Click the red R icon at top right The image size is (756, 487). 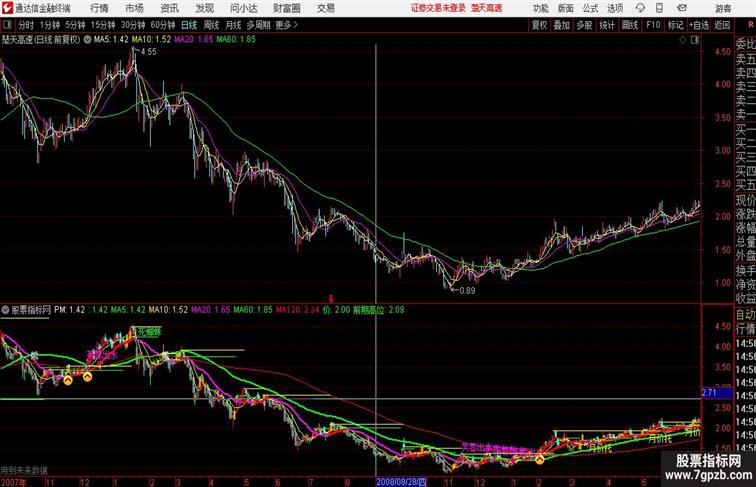pos(751,24)
